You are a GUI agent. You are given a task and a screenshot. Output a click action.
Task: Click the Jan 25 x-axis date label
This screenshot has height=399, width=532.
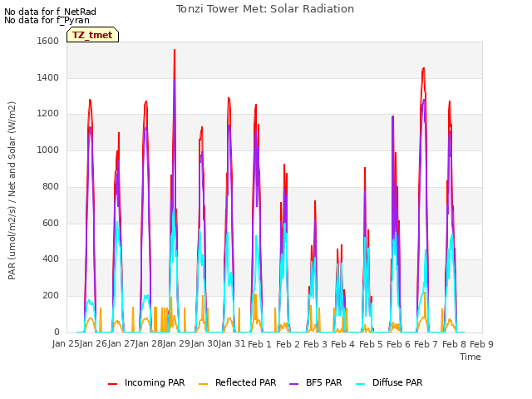point(66,344)
